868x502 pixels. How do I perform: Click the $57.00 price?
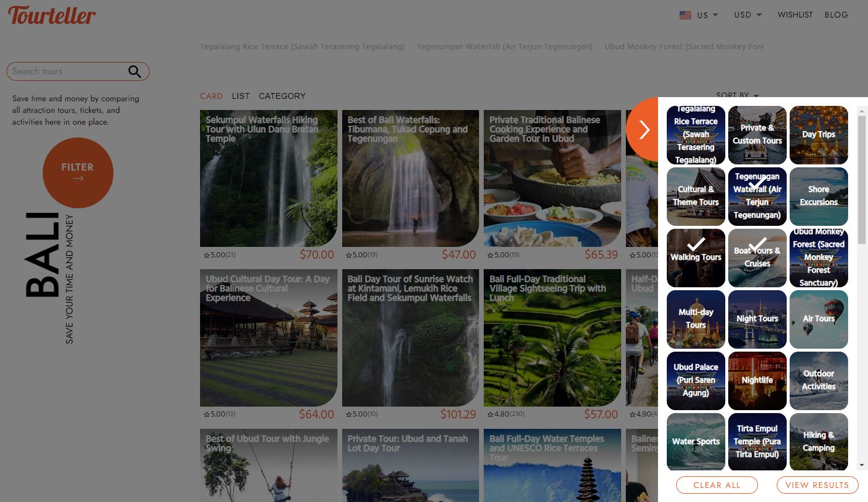tap(601, 414)
